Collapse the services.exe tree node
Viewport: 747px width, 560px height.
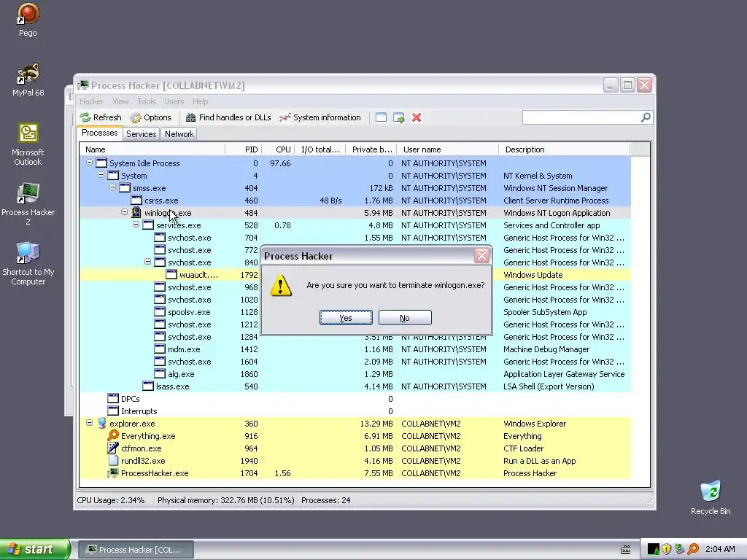tap(136, 225)
